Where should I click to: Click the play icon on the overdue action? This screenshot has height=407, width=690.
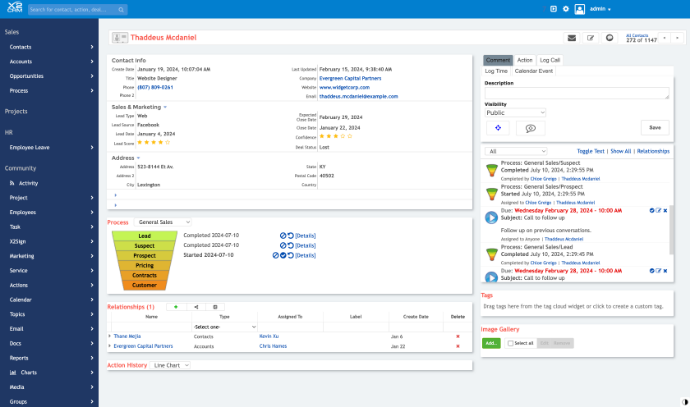coord(491,217)
